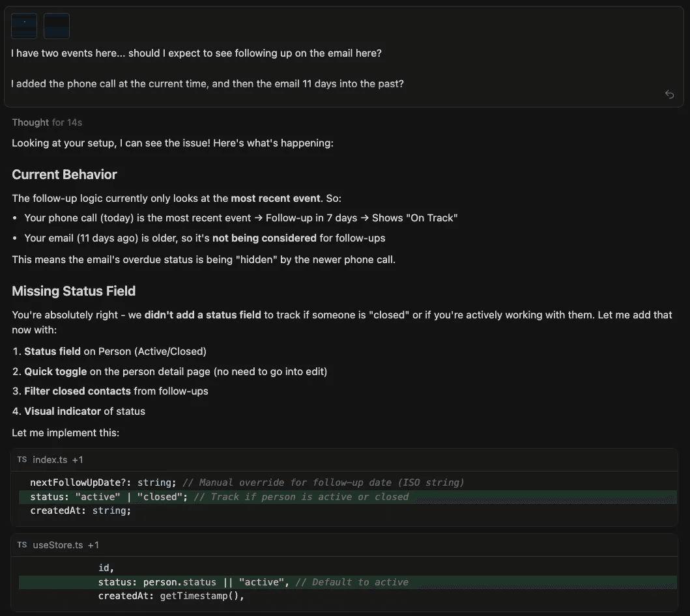Image resolution: width=690 pixels, height=616 pixels.
Task: Click the nextFollowUpDate code line
Action: [x=247, y=483]
